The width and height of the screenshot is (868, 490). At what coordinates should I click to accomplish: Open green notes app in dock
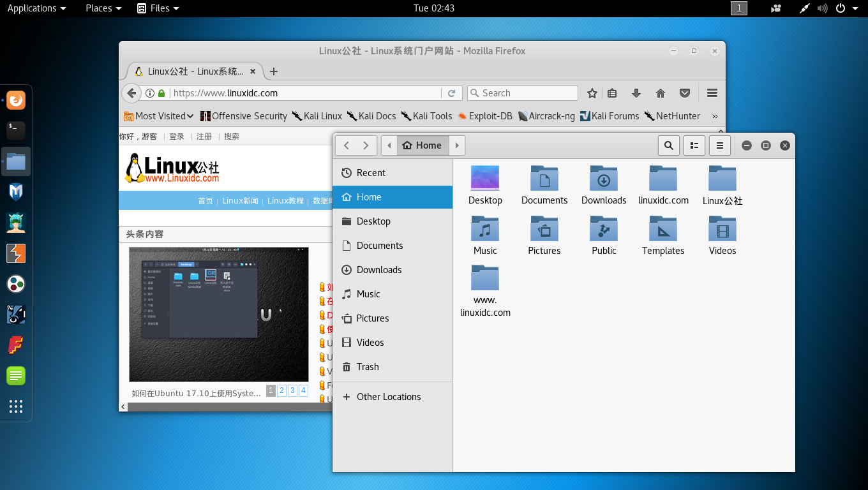click(16, 376)
